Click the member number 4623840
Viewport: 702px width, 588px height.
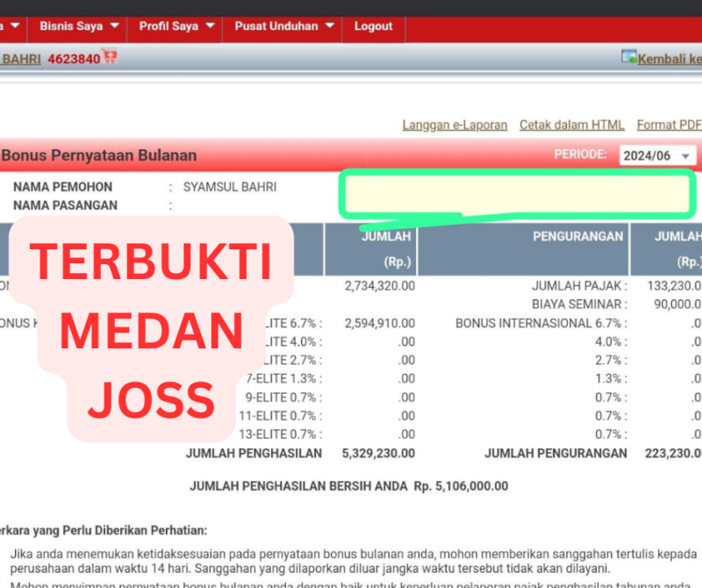(x=74, y=59)
